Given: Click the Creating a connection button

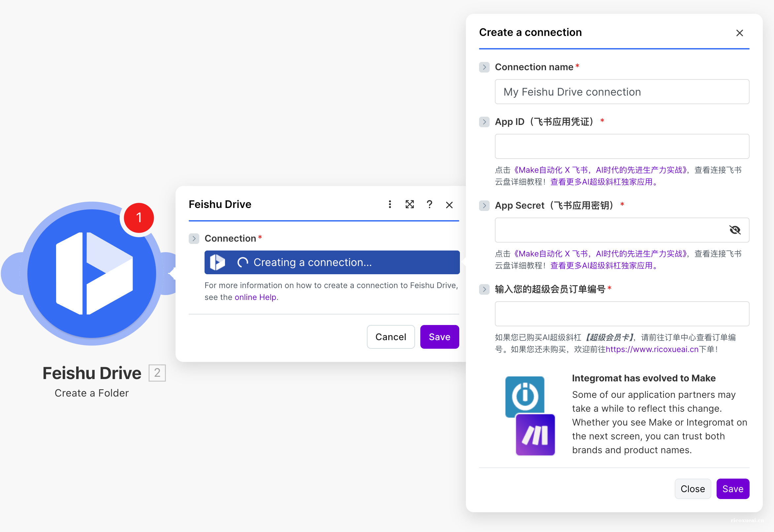Looking at the screenshot, I should pyautogui.click(x=332, y=262).
